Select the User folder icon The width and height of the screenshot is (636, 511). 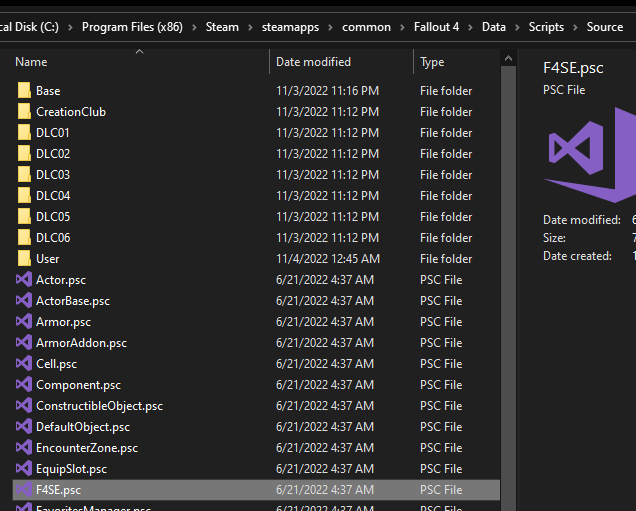(x=24, y=259)
